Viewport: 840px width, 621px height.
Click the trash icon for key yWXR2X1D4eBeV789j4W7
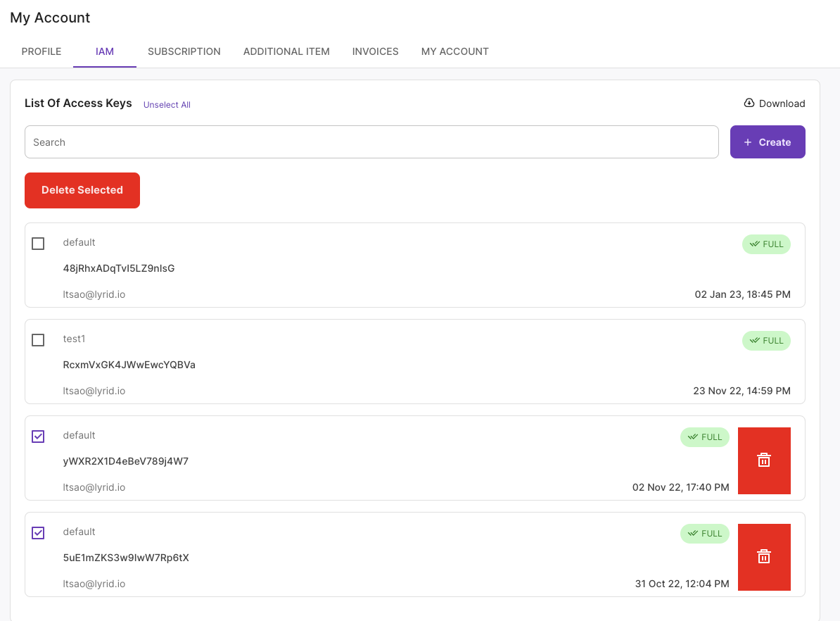[763, 460]
